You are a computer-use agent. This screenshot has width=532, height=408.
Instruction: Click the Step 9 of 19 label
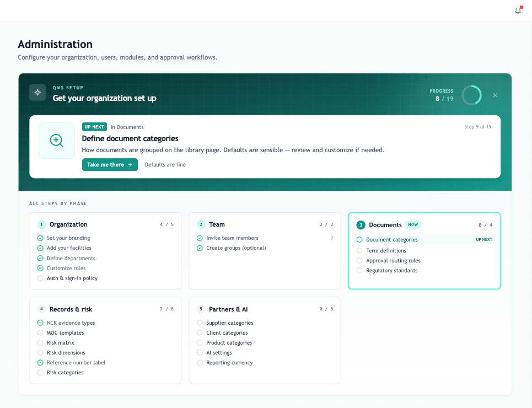click(478, 127)
